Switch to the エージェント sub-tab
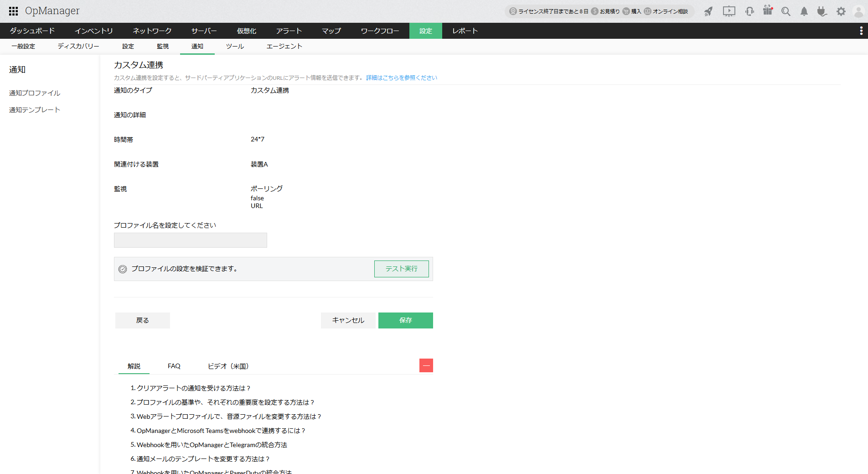 284,46
